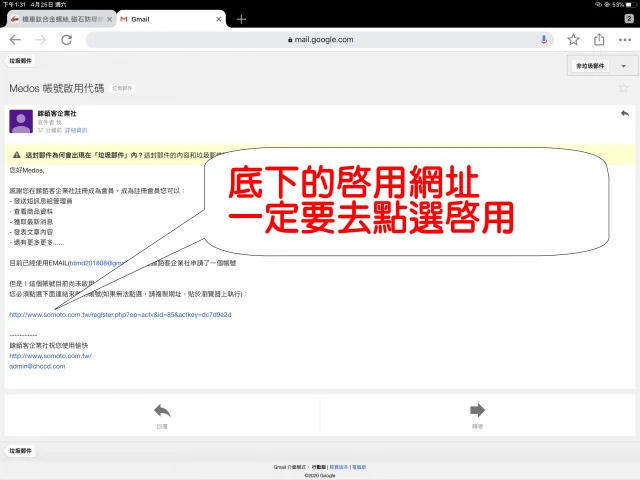Open the browser three-dot menu

tap(624, 40)
